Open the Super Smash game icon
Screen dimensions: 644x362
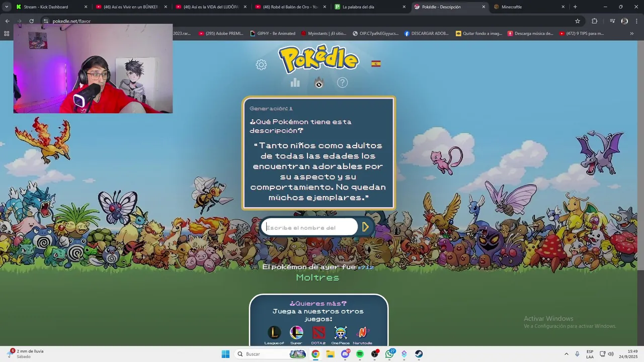pos(296,333)
